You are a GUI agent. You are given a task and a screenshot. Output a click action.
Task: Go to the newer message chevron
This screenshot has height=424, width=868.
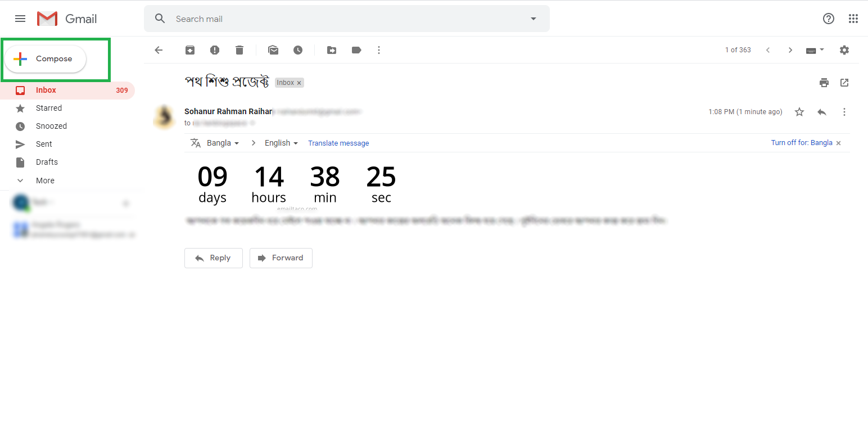coord(768,50)
